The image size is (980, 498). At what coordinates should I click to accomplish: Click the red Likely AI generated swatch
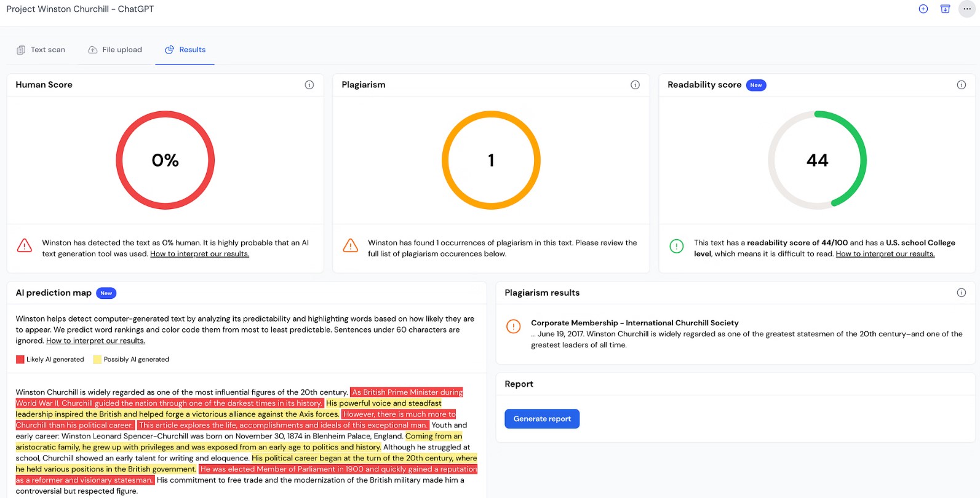point(20,360)
